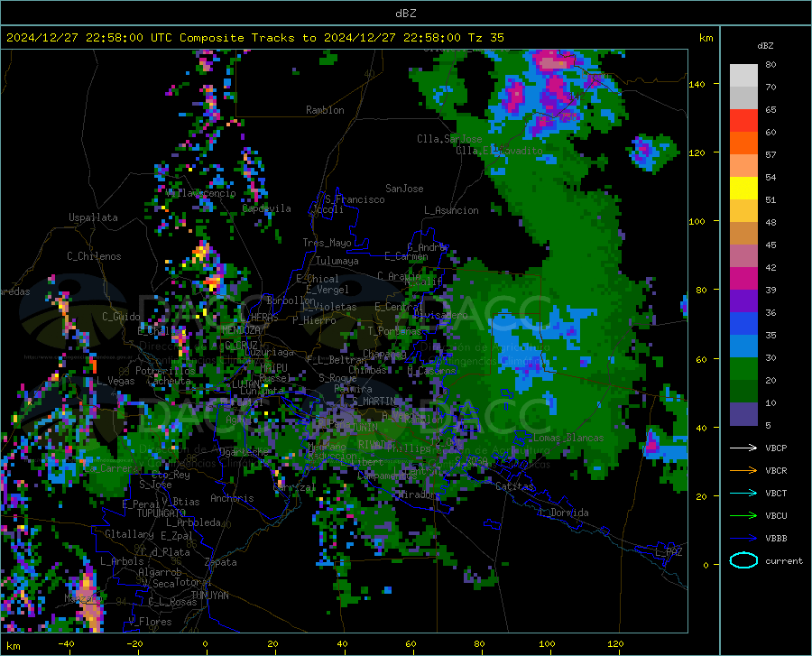Image resolution: width=812 pixels, height=656 pixels.
Task: Select the purple-gray 5 dBZ swatch
Action: click(743, 414)
